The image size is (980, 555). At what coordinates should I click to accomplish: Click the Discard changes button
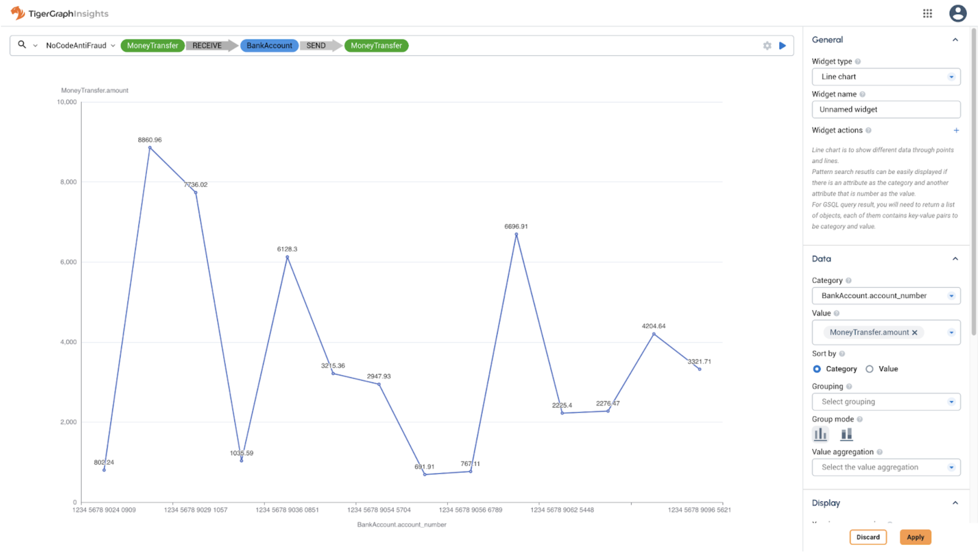[x=868, y=537]
